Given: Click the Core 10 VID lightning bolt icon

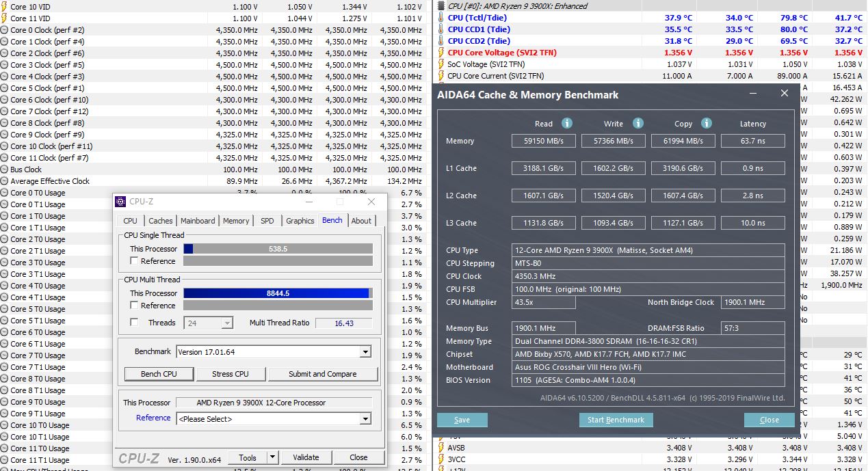Looking at the screenshot, I should 4,7.
